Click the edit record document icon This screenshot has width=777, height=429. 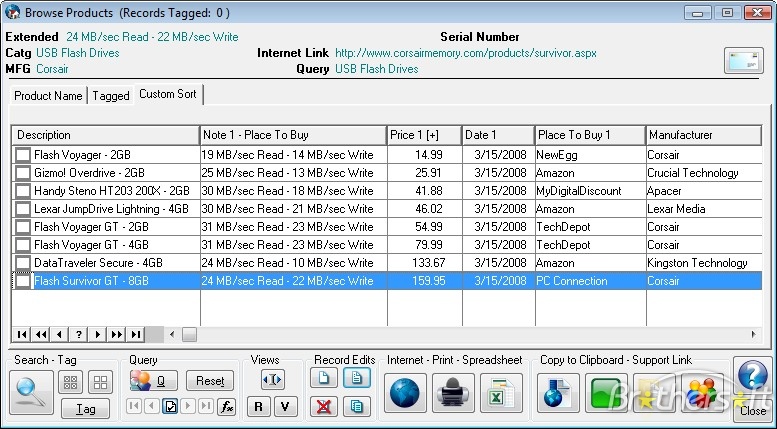[x=357, y=378]
